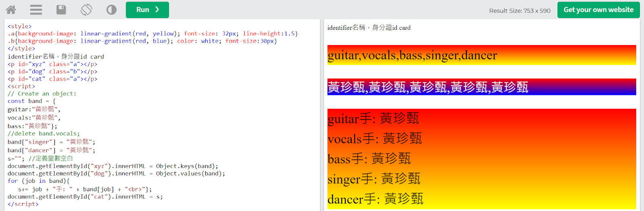Rotate the editor layout icon

tap(86, 10)
